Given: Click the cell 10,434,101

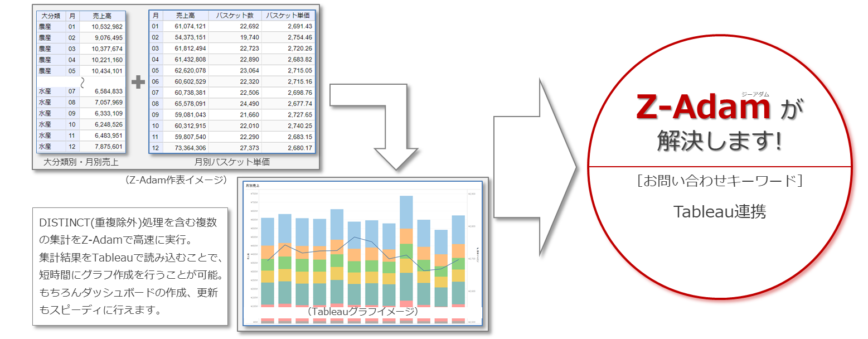Looking at the screenshot, I should point(108,71).
